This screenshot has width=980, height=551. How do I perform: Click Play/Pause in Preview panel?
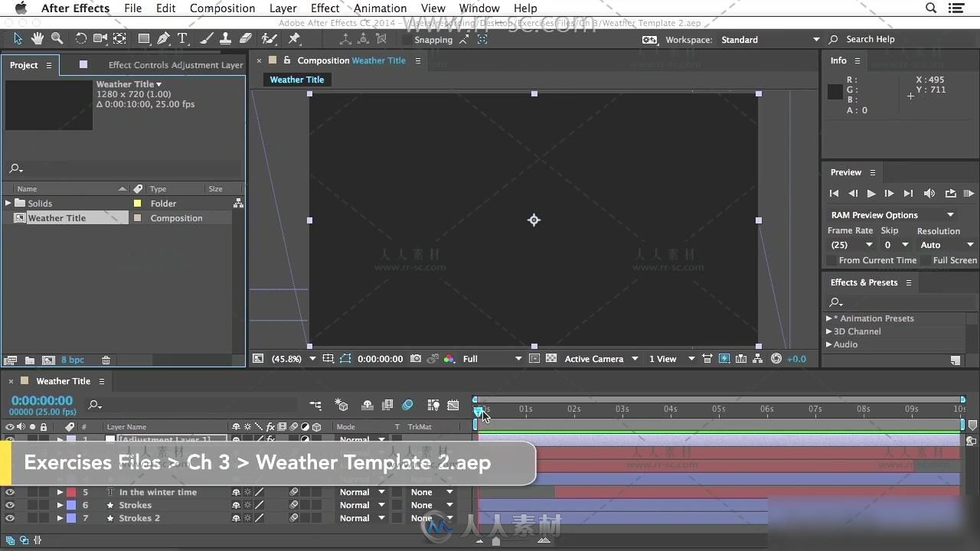coord(871,194)
